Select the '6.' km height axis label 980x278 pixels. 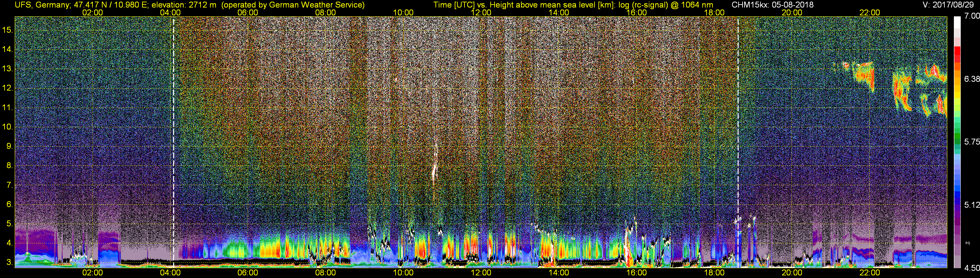point(10,204)
